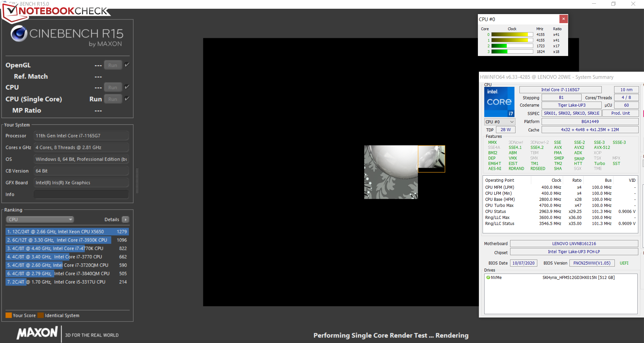
Task: Run the OpenGL benchmark
Action: pyautogui.click(x=113, y=65)
